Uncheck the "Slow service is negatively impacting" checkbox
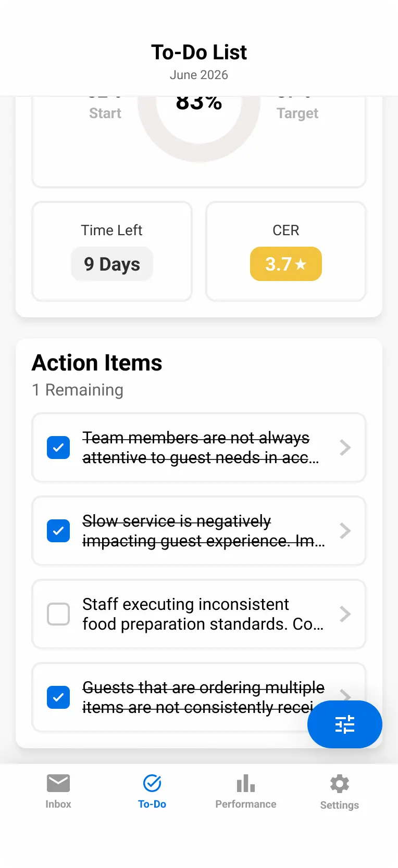This screenshot has height=868, width=398. (58, 531)
